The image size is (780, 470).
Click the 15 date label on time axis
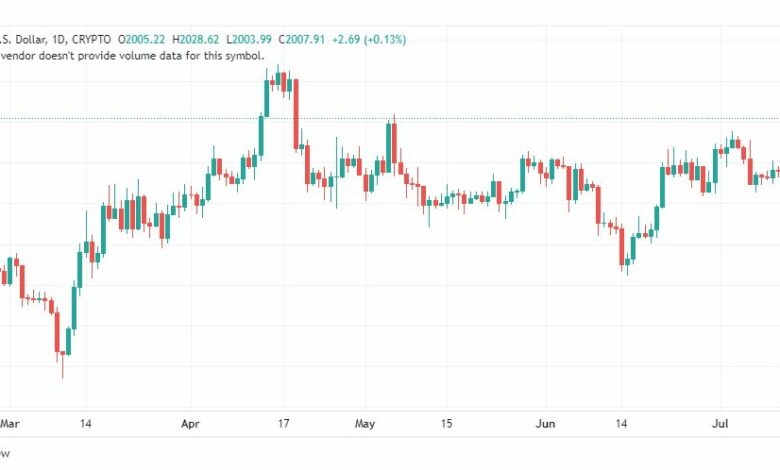click(x=447, y=424)
